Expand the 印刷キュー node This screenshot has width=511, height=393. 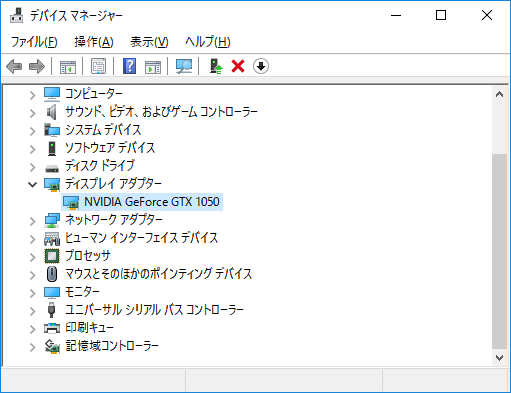tap(32, 329)
